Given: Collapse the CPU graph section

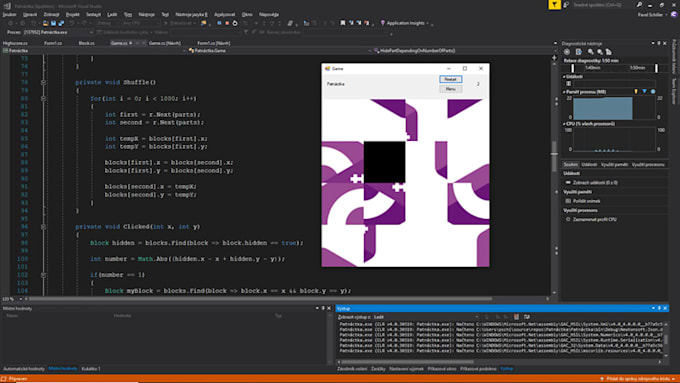Looking at the screenshot, I should 564,124.
